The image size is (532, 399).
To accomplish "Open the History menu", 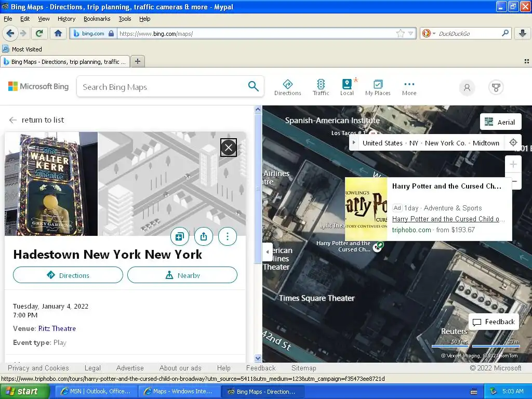I will pyautogui.click(x=66, y=19).
